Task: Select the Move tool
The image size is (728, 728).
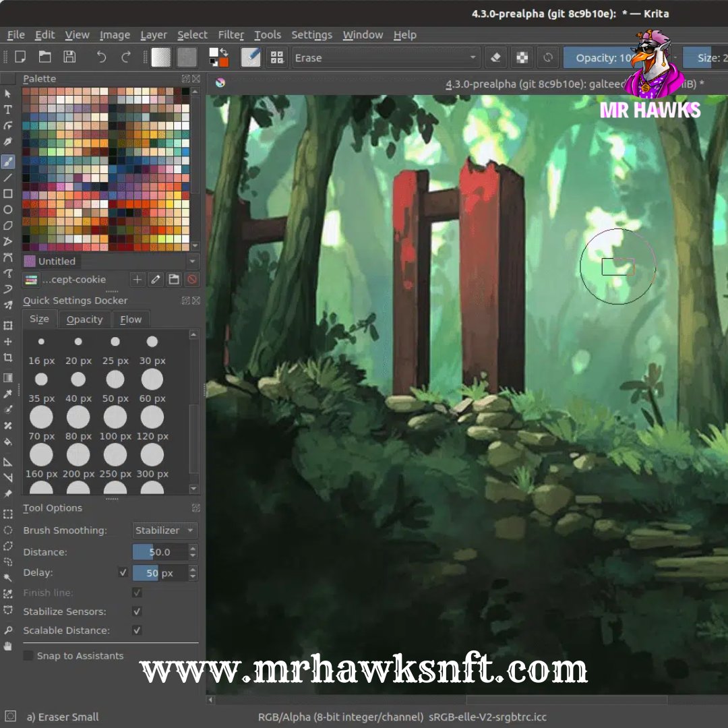Action: tap(8, 342)
